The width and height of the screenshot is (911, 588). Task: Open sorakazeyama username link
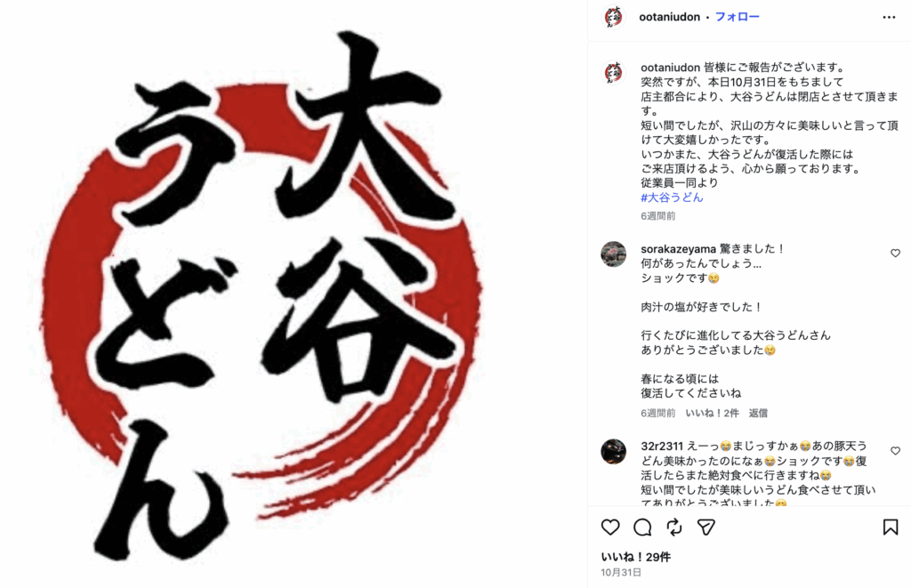(x=678, y=249)
